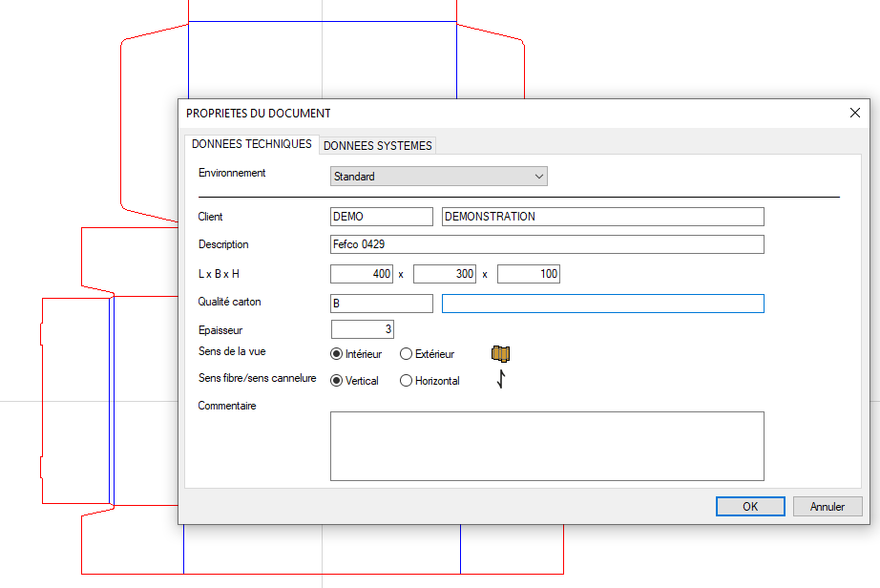Image resolution: width=880 pixels, height=588 pixels.
Task: Click the Client label
Action: [x=211, y=217]
